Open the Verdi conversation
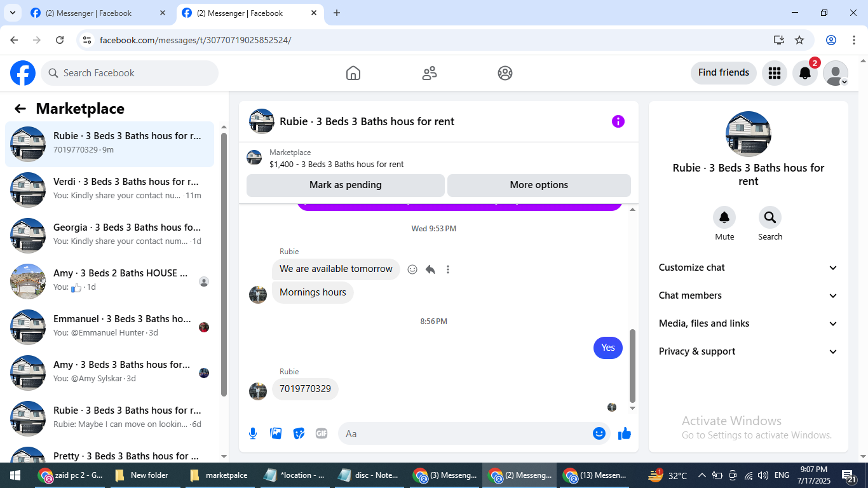This screenshot has height=488, width=868. [110, 190]
